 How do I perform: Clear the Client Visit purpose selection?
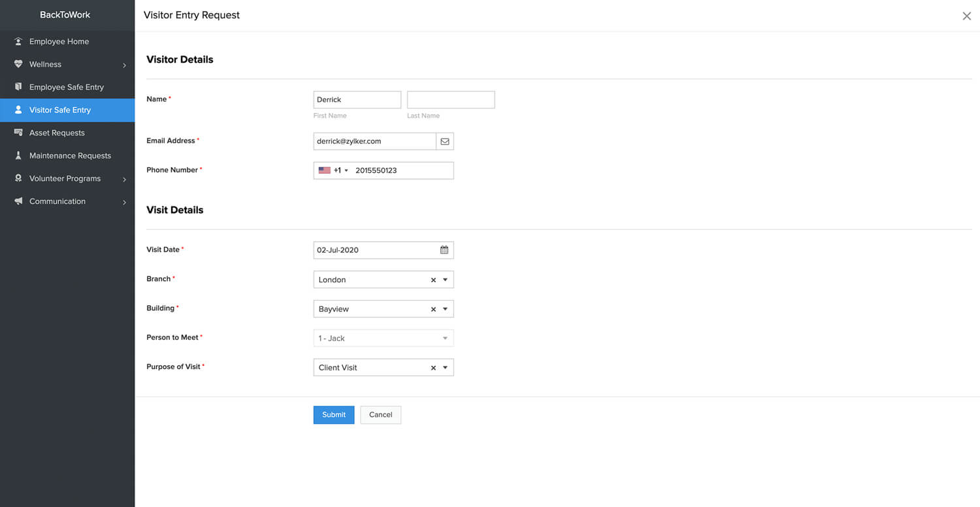433,368
